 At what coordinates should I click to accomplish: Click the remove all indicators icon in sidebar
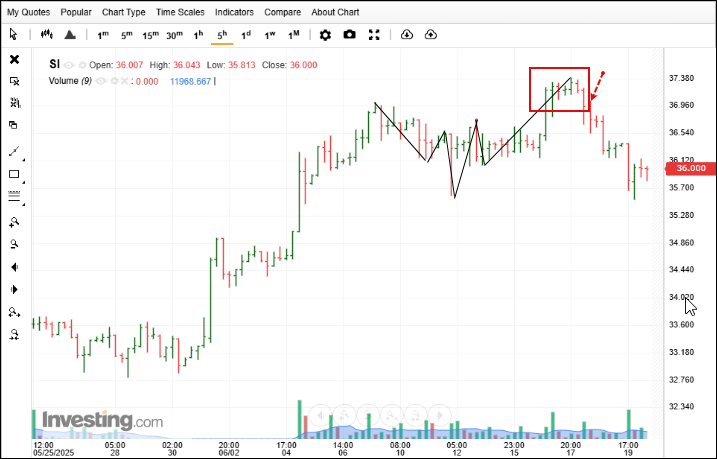pyautogui.click(x=15, y=102)
